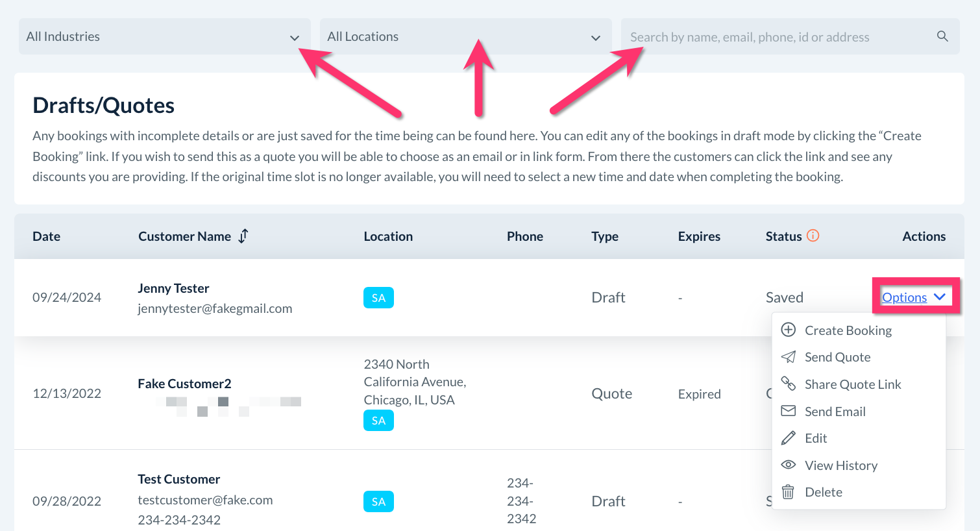Click the Status info icon
This screenshot has height=531, width=980.
[813, 236]
